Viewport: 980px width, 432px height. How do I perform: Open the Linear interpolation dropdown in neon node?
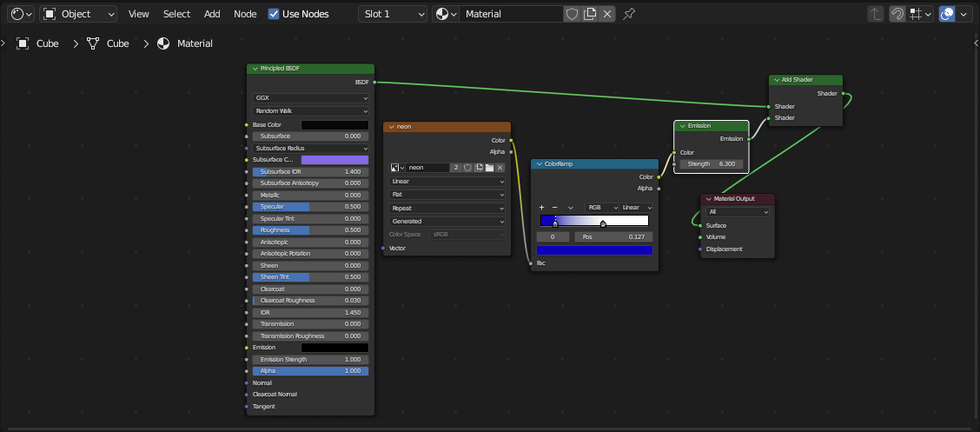[447, 182]
